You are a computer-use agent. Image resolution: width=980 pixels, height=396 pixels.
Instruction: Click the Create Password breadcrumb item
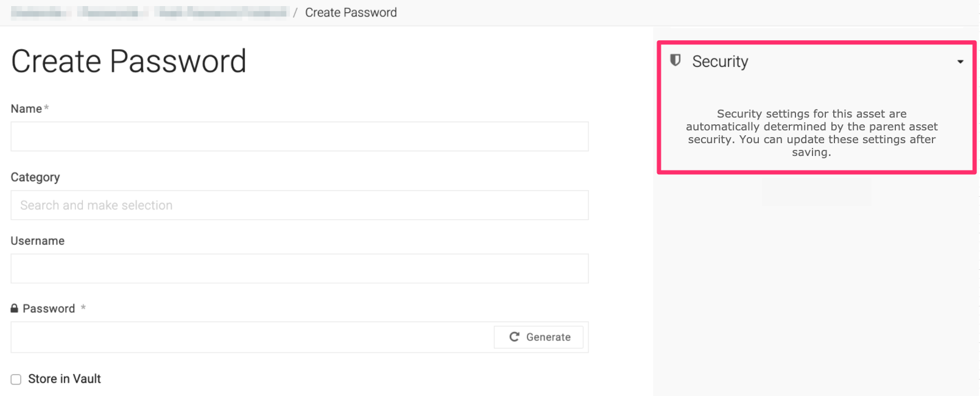(351, 12)
